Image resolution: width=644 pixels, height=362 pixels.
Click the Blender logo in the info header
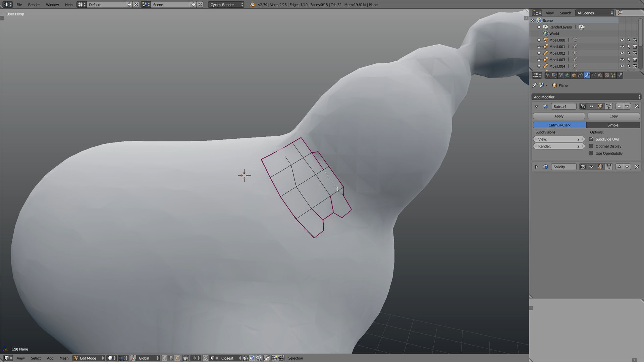[x=252, y=5]
